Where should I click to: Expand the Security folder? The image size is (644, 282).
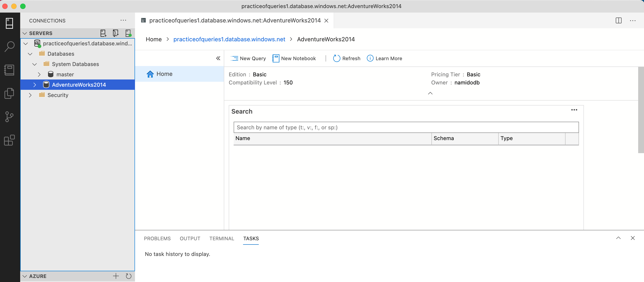tap(30, 95)
